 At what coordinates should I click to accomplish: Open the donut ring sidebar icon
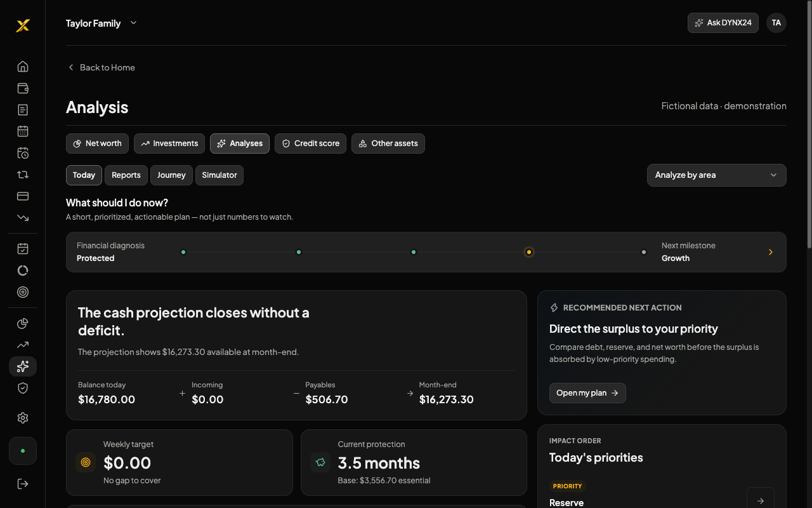coord(23,271)
